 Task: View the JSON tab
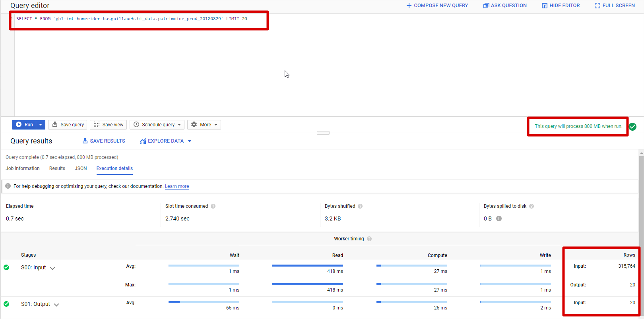(x=81, y=168)
